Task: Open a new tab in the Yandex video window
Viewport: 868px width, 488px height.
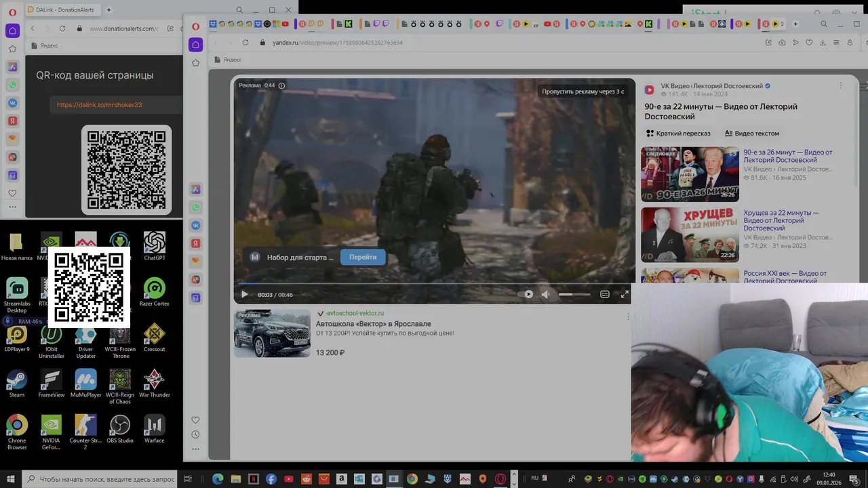Action: point(795,24)
